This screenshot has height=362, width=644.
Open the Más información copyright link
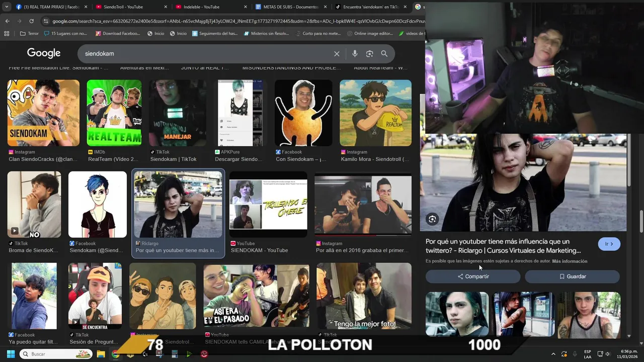click(x=570, y=261)
